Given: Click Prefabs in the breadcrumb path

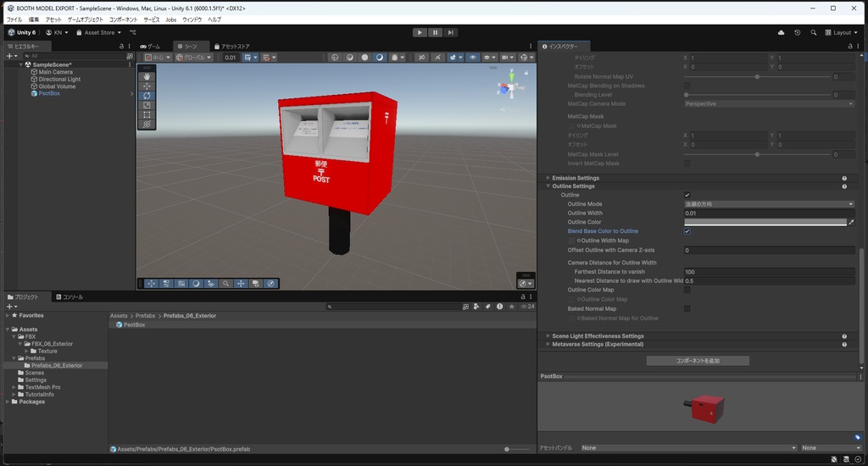Looking at the screenshot, I should pyautogui.click(x=145, y=315).
